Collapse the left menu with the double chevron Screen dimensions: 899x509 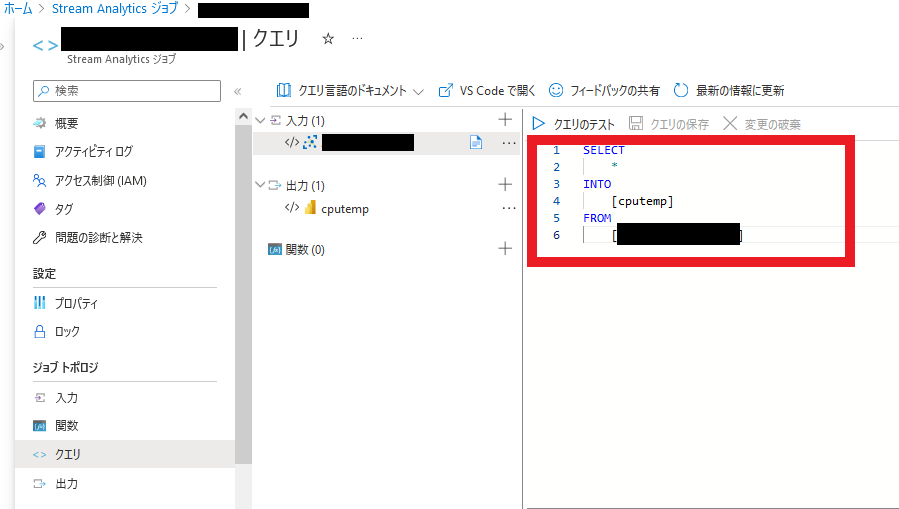coord(238,91)
